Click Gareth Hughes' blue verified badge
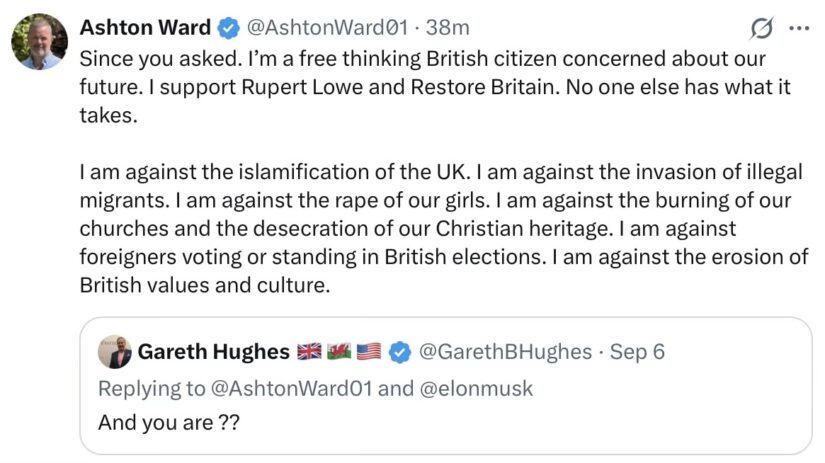This screenshot has height=463, width=825. 400,352
